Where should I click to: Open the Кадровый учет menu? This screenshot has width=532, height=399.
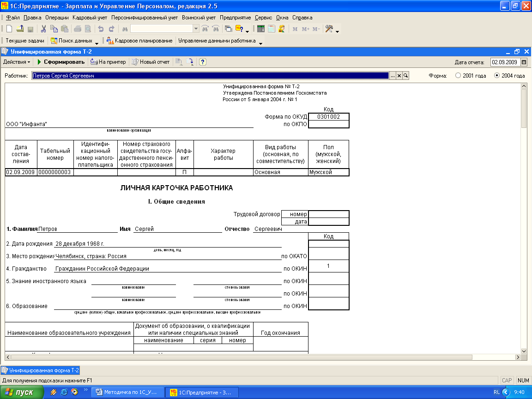(90, 18)
